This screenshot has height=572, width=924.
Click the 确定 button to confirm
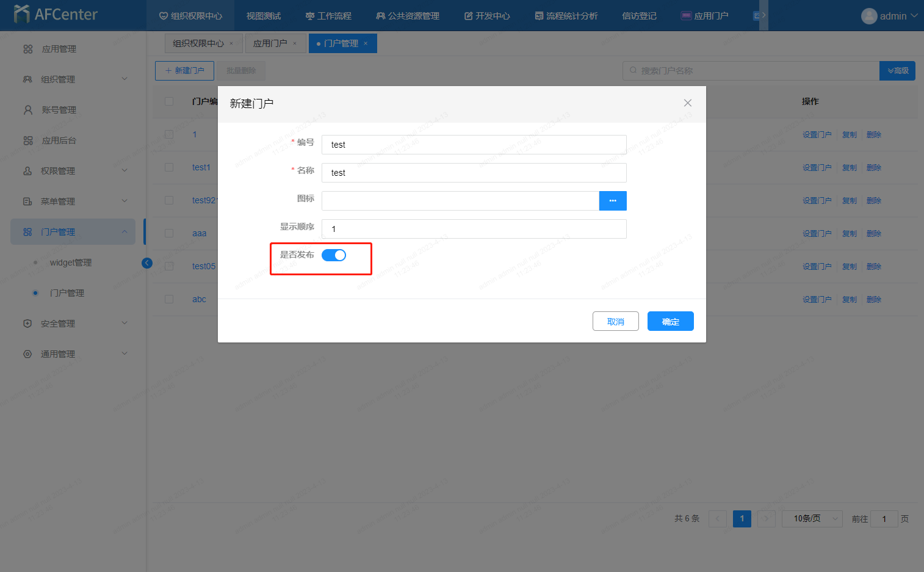pos(670,322)
